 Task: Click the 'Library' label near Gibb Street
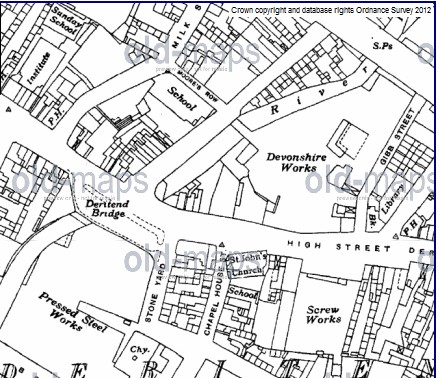click(x=394, y=199)
